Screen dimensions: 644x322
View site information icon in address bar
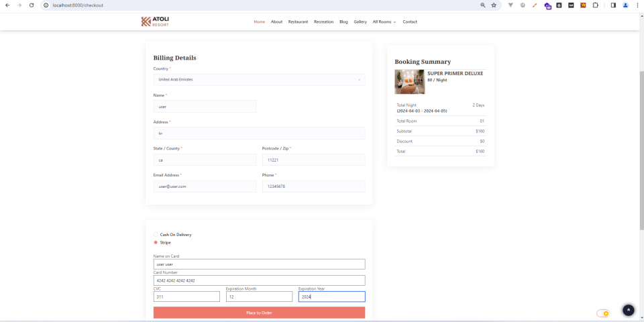(x=46, y=5)
